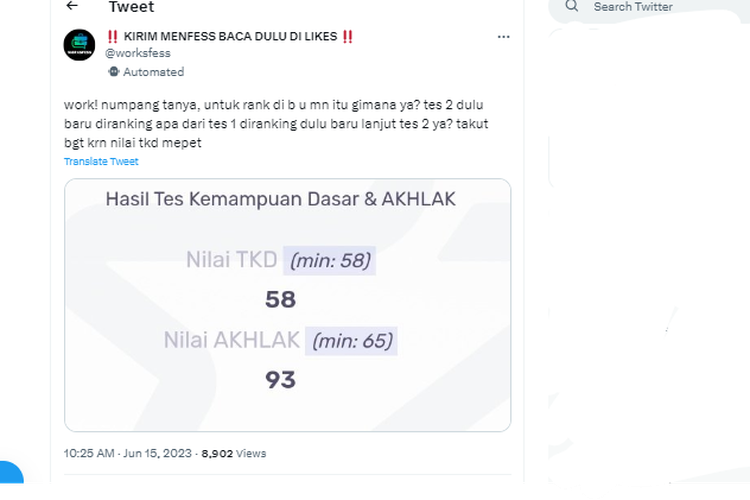The image size is (750, 500).
Task: Click the Automated account label
Action: 154,72
